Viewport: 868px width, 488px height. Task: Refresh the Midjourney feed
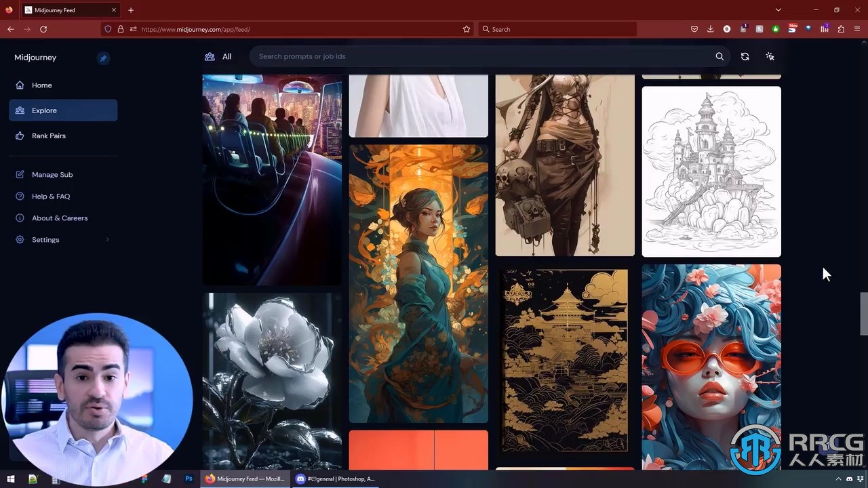pyautogui.click(x=745, y=56)
